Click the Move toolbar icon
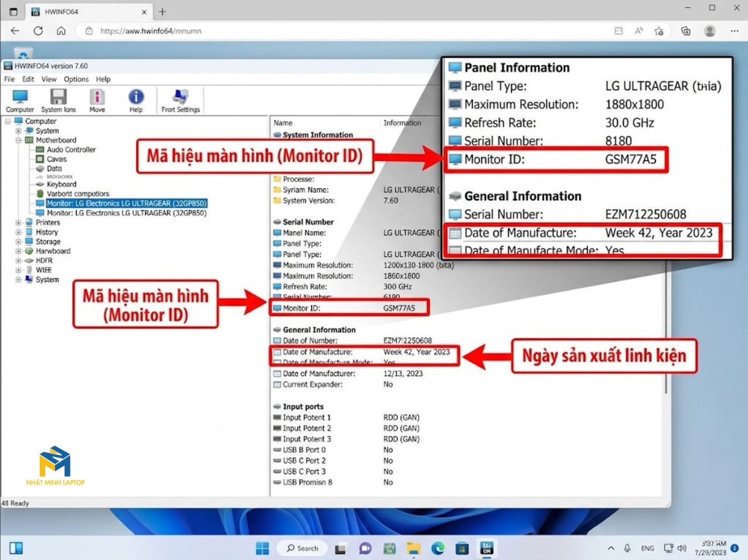The image size is (748, 560). 97,97
